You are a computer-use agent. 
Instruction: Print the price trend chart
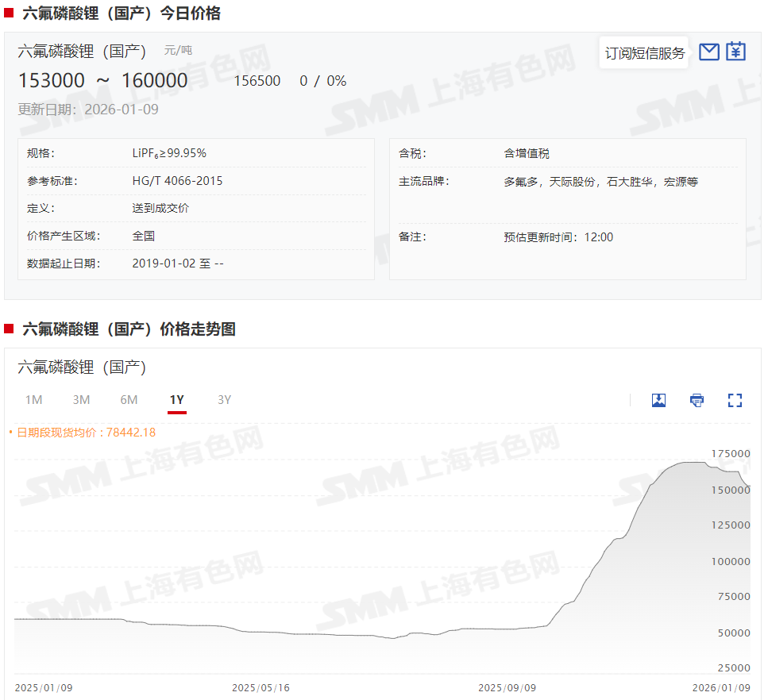click(697, 400)
